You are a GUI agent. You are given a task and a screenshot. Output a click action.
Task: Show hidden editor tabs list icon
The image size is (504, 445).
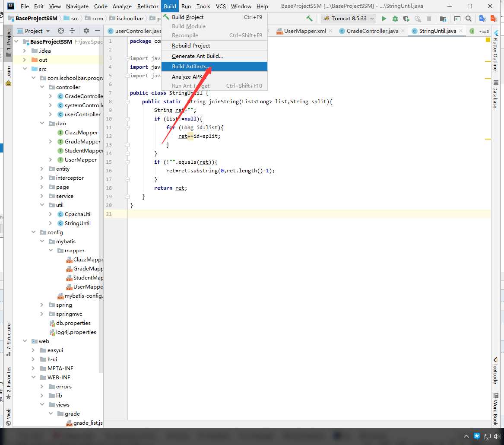tap(484, 31)
